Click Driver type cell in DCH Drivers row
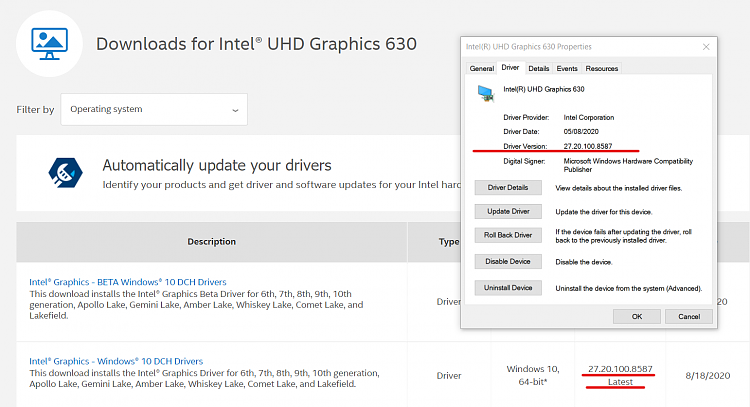Viewport: 750px width, 407px height. point(449,376)
